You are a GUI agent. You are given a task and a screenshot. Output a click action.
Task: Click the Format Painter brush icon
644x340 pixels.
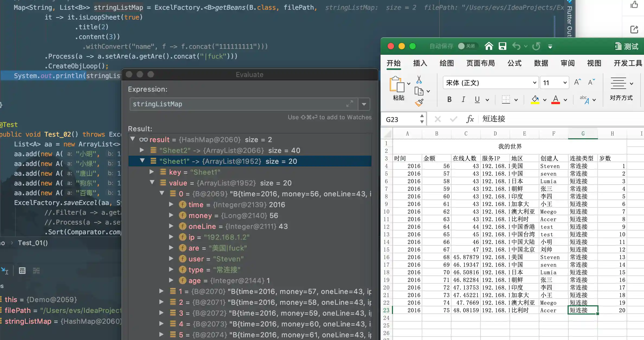point(419,103)
